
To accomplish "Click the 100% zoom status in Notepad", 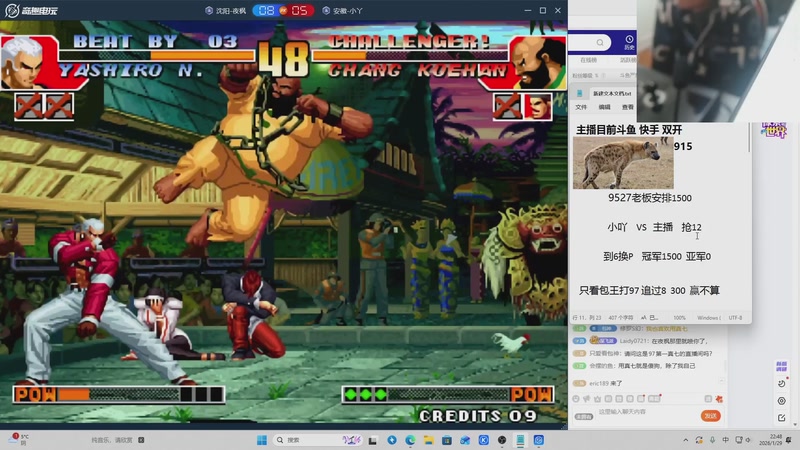I will pos(679,317).
